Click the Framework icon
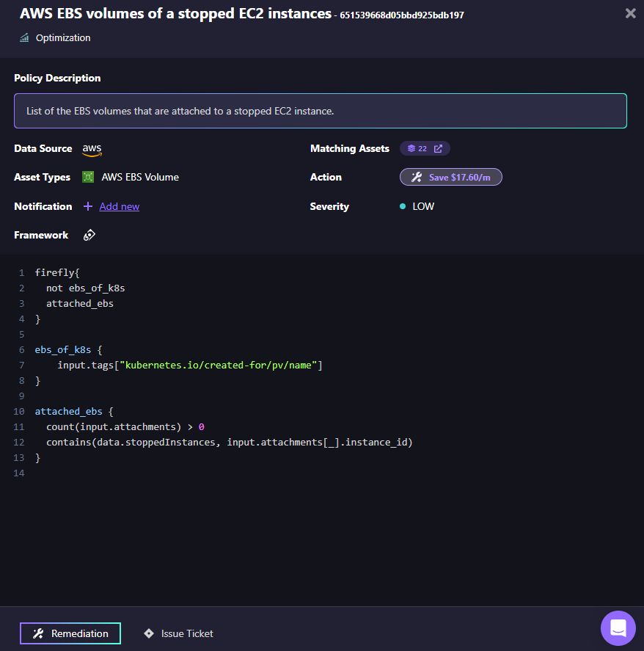Viewport: 644px width, 651px height. tap(89, 236)
